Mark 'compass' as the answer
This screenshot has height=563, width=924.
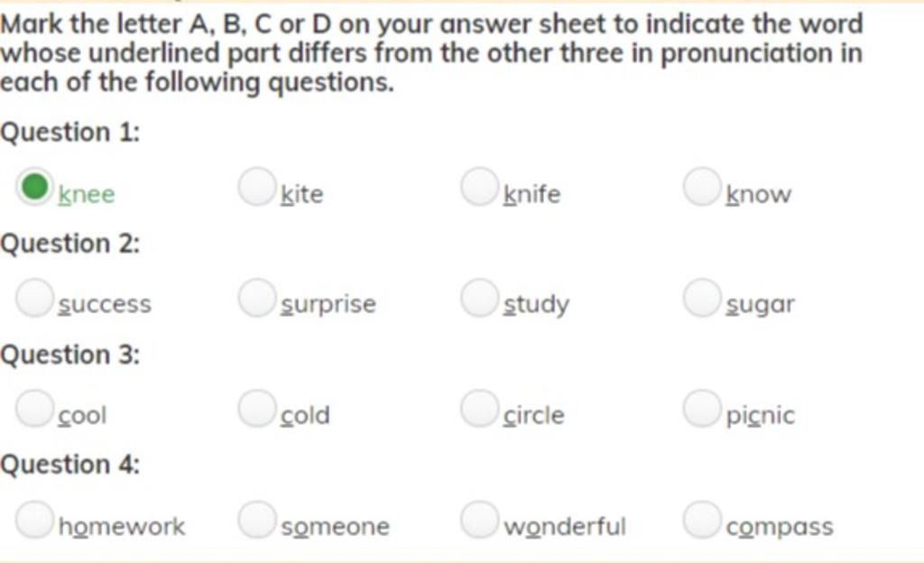(702, 520)
